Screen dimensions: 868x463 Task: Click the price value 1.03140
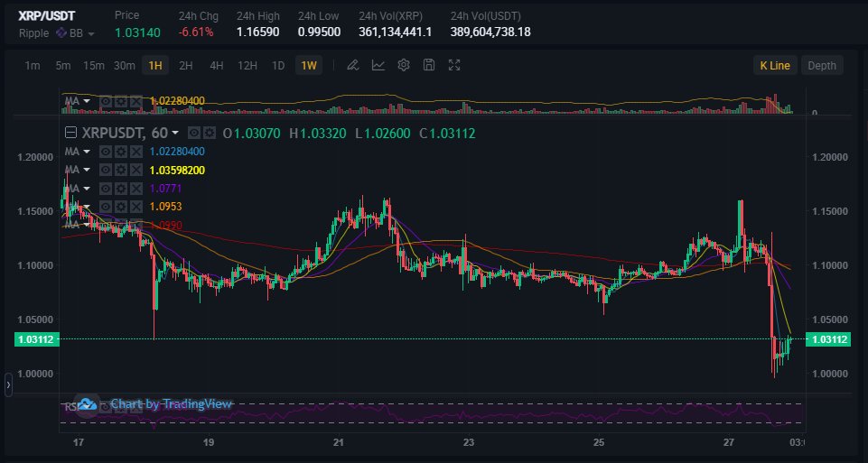[x=138, y=32]
